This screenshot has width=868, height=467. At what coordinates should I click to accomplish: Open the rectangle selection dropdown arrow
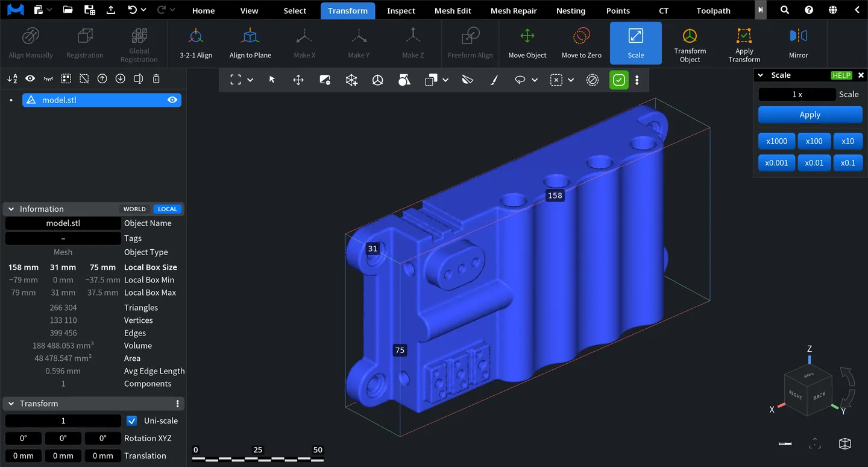[250, 80]
